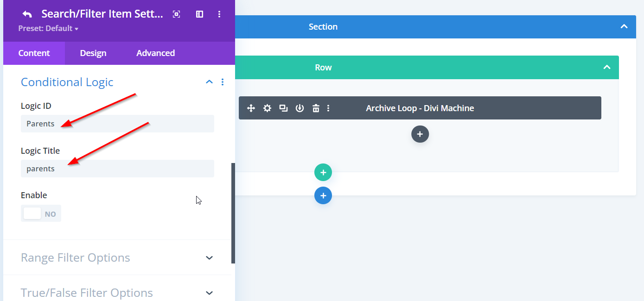This screenshot has height=301, width=644.
Task: Duplicate the Archive Loop module
Action: point(283,108)
